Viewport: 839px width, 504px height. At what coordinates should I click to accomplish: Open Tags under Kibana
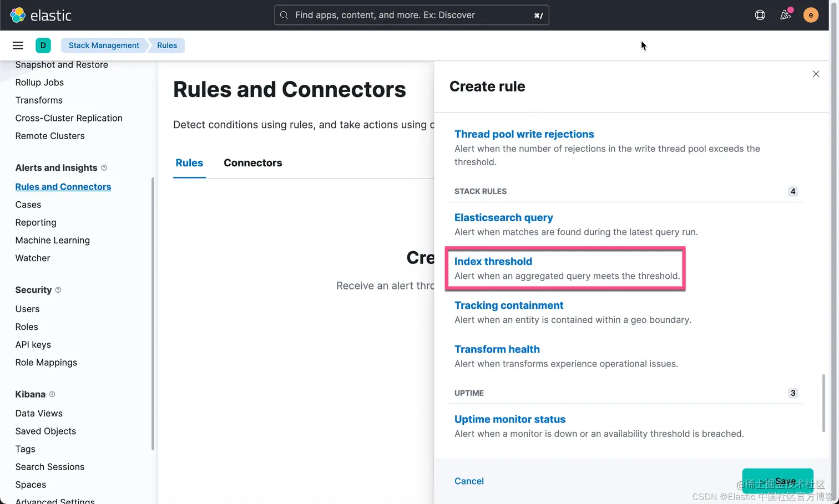pyautogui.click(x=25, y=448)
